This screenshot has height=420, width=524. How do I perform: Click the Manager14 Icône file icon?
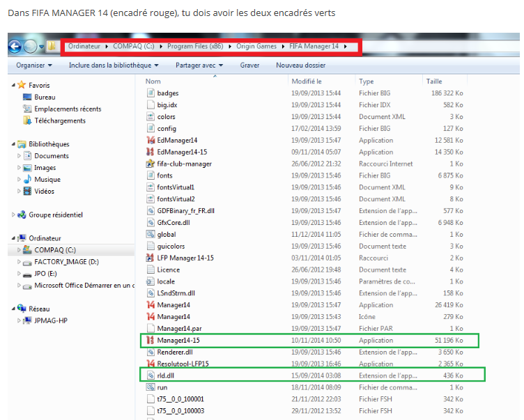[x=151, y=316]
